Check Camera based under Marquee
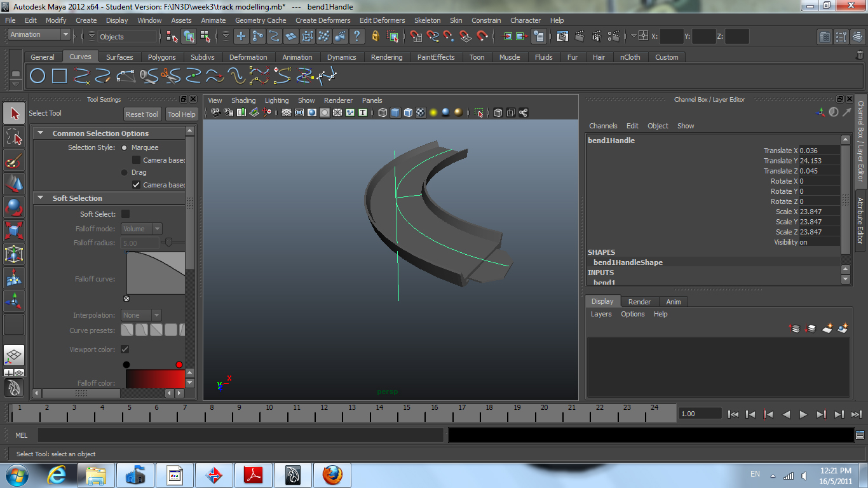Viewport: 868px width, 488px height. click(136, 160)
